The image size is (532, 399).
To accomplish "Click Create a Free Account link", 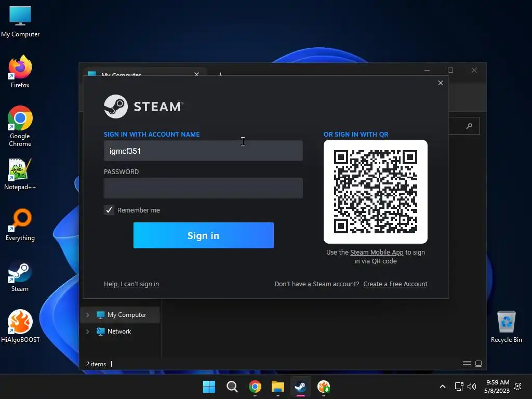I will [x=395, y=284].
